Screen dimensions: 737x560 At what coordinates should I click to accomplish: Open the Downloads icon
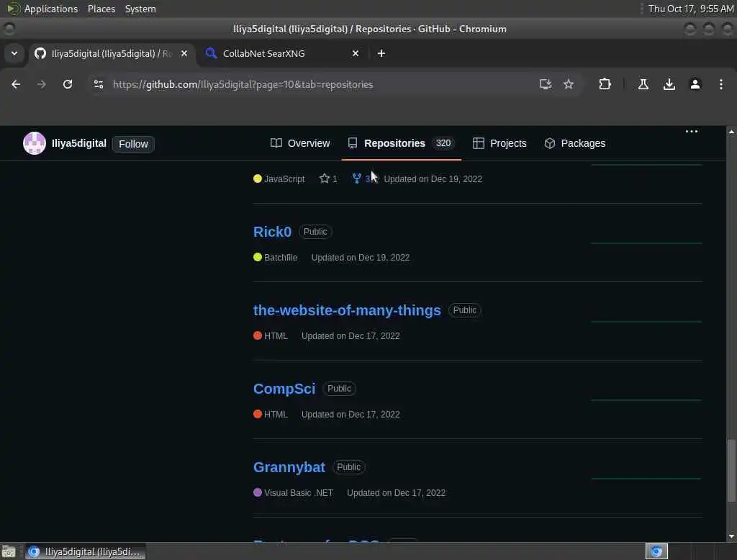click(x=669, y=84)
